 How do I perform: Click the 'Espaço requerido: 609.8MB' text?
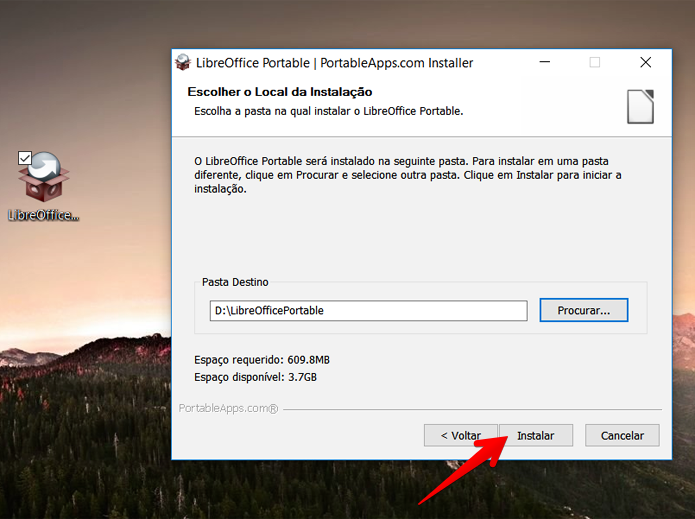pos(262,359)
